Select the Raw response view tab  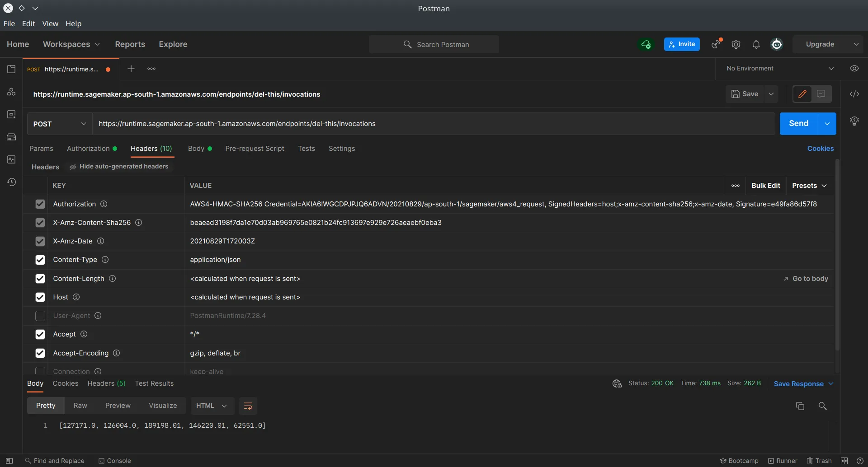pos(80,406)
